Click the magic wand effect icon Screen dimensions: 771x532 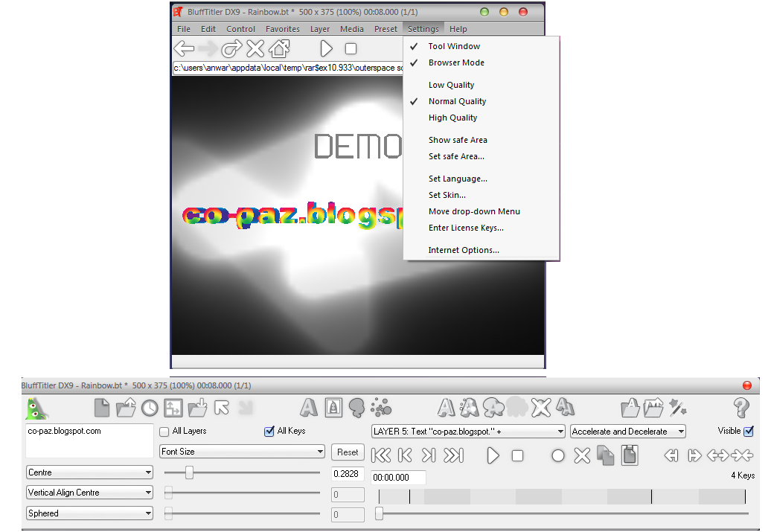click(677, 408)
